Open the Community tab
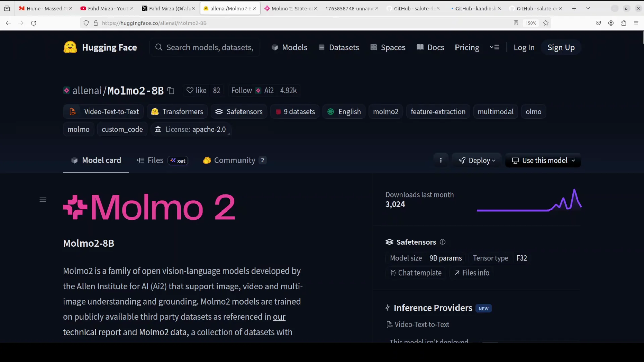Viewport: 644px width, 362px height. coord(234,160)
